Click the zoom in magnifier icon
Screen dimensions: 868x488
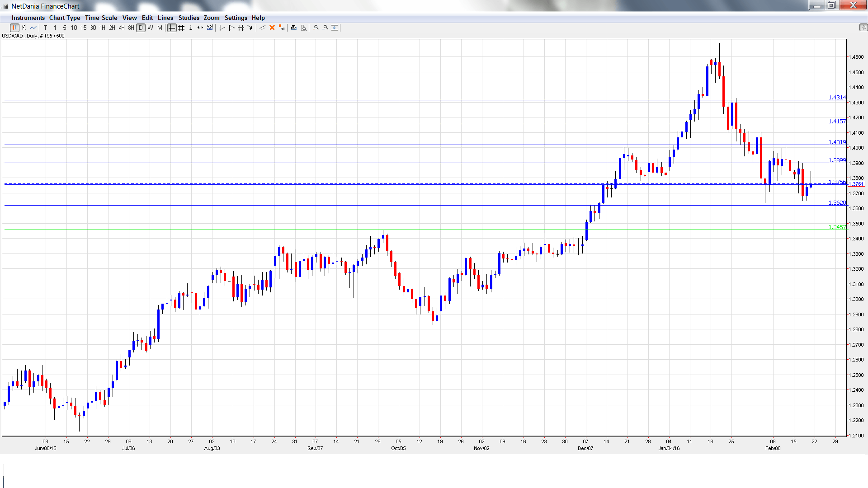(316, 28)
